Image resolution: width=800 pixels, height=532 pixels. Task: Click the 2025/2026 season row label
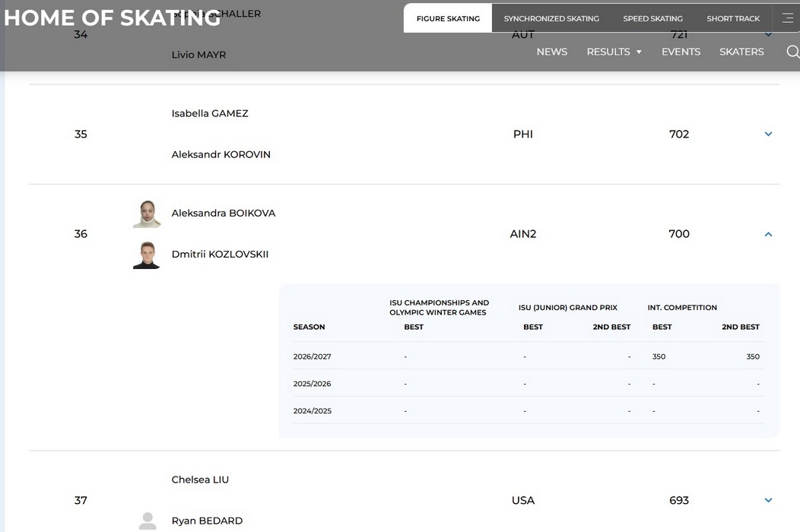[x=313, y=384]
